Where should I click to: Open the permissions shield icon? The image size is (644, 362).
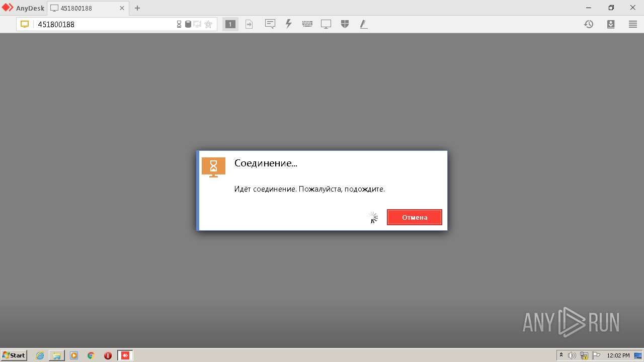coord(345,24)
